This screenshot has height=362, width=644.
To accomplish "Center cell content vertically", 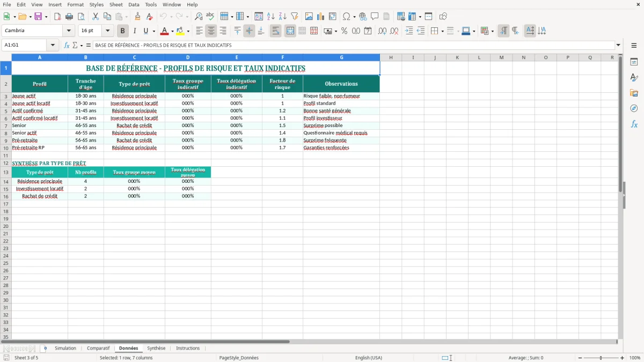I will (x=249, y=31).
